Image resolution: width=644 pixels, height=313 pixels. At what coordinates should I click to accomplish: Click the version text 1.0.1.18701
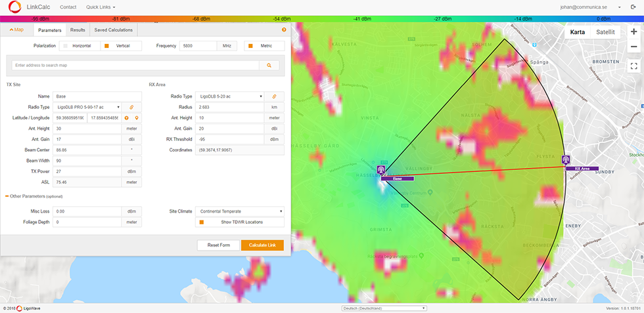point(624,308)
